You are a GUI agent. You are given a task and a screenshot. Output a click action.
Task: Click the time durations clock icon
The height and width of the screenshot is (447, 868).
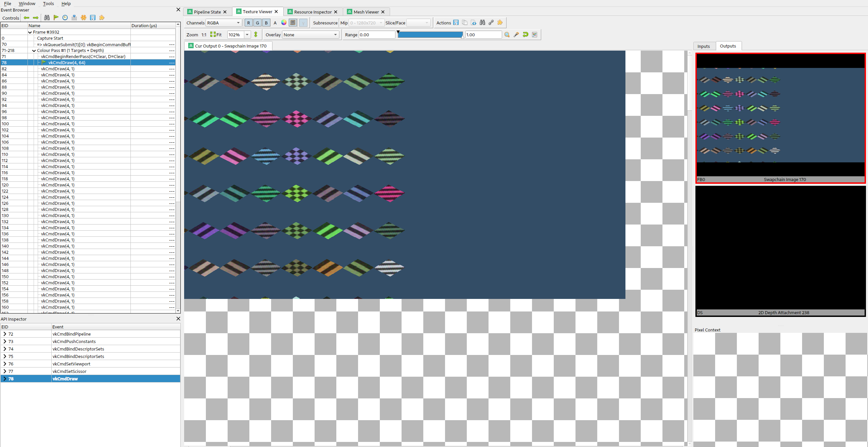coord(65,18)
